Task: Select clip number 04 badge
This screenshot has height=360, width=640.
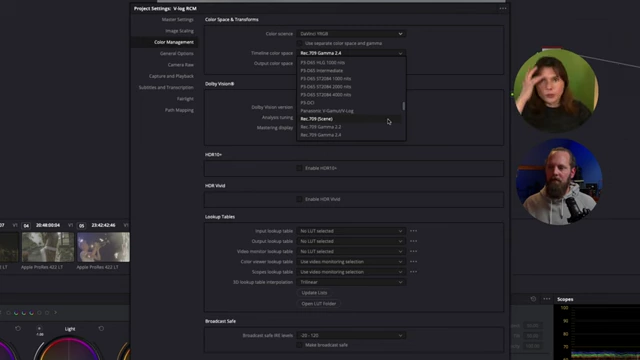Action: [26, 226]
